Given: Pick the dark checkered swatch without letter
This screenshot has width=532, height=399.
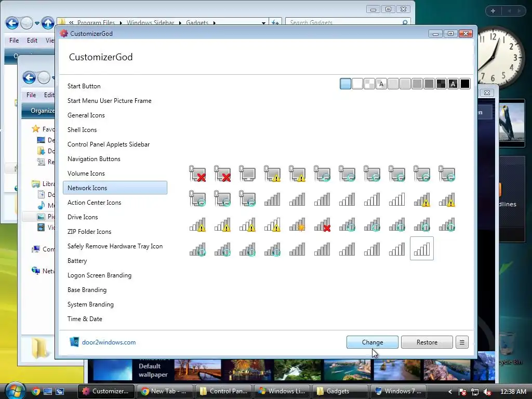Looking at the screenshot, I should 441,84.
